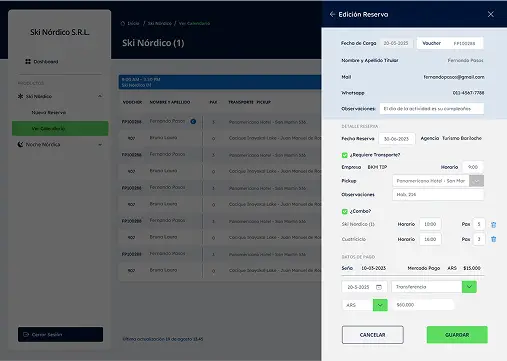Click the GUARDAR button
The height and width of the screenshot is (361, 507).
point(457,335)
